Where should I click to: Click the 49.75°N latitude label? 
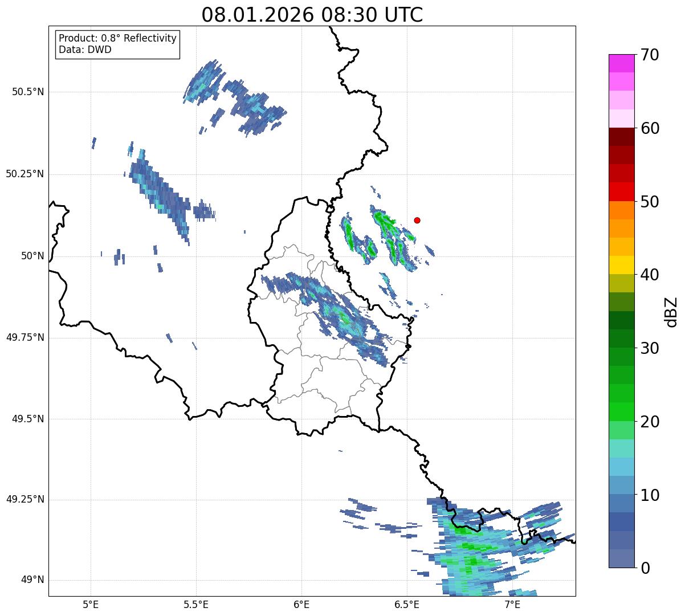click(25, 337)
